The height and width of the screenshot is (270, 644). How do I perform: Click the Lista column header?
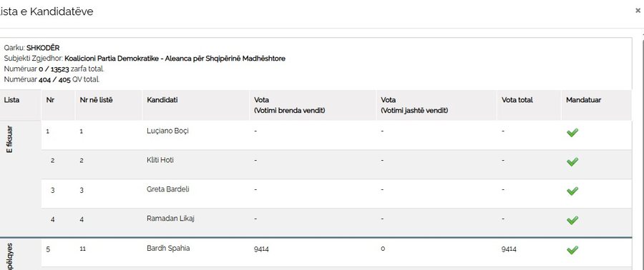pyautogui.click(x=11, y=100)
